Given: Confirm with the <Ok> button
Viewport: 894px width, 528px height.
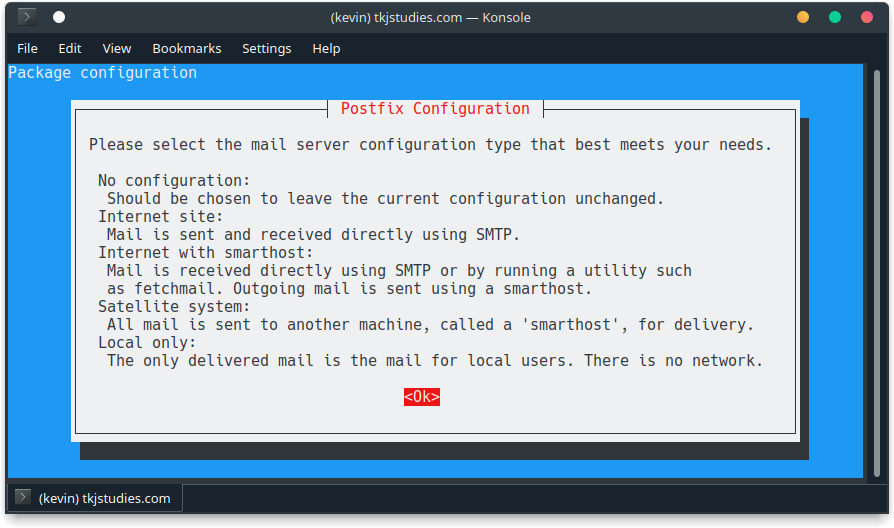Looking at the screenshot, I should 422,397.
